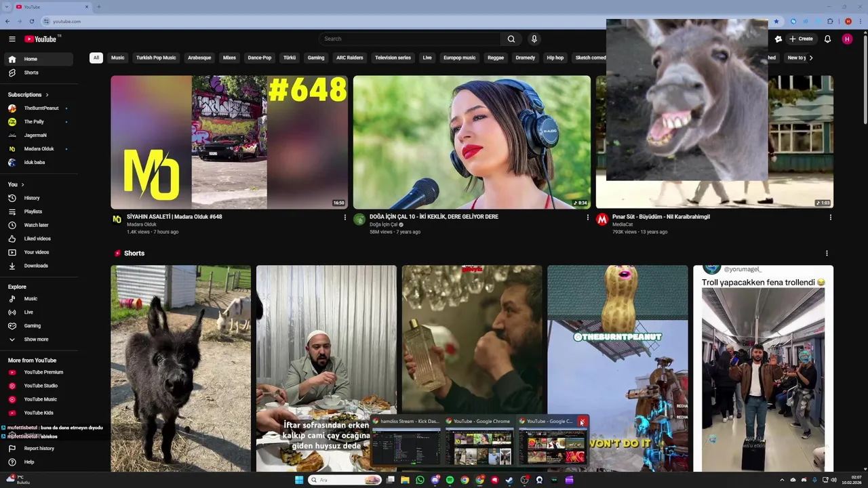Start voice search with microphone icon

pos(534,39)
